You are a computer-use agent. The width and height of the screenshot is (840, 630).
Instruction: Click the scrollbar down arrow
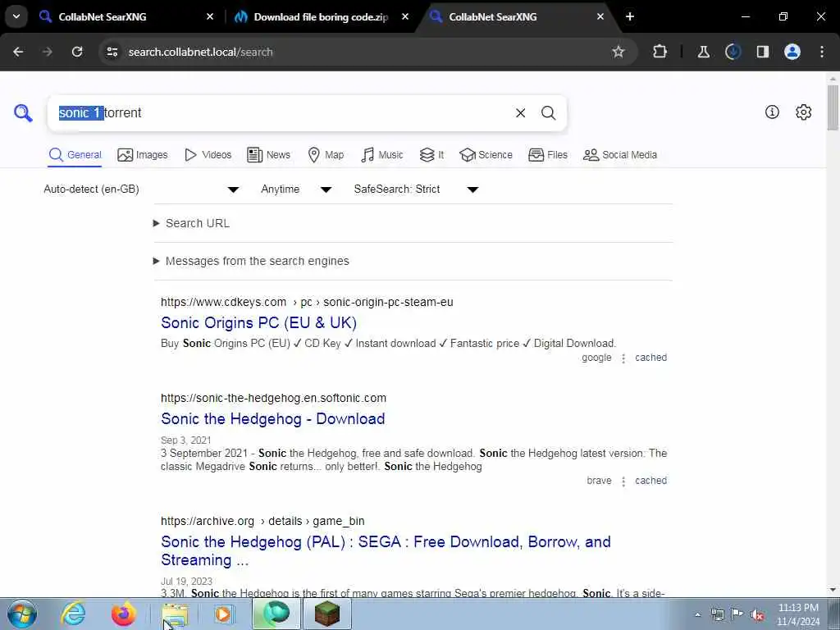coord(833,590)
